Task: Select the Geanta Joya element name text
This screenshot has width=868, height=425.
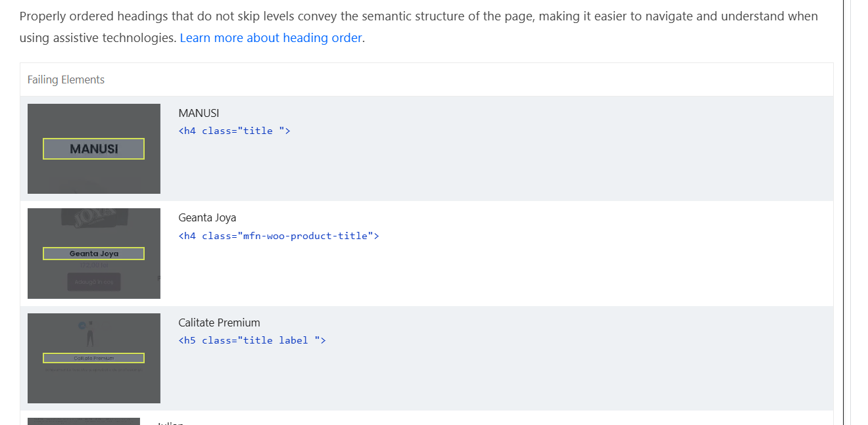Action: pyautogui.click(x=207, y=217)
